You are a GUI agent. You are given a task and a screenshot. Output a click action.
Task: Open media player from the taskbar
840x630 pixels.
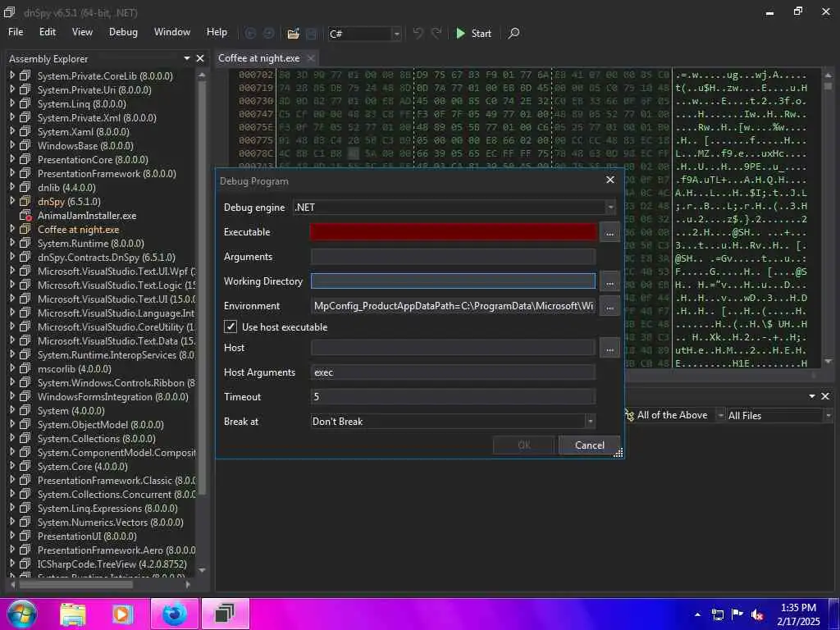122,614
